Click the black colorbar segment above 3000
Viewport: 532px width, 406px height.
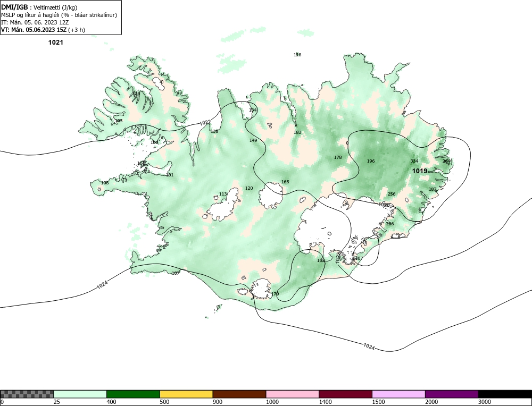click(x=505, y=394)
